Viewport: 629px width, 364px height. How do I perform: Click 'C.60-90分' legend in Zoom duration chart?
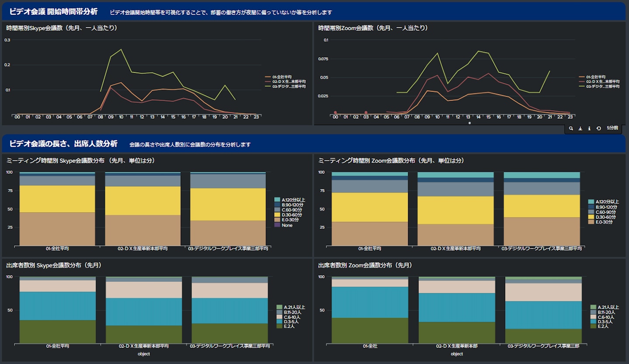601,212
